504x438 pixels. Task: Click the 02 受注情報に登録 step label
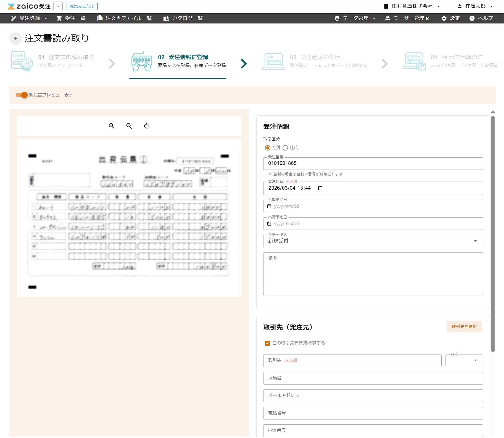(183, 57)
